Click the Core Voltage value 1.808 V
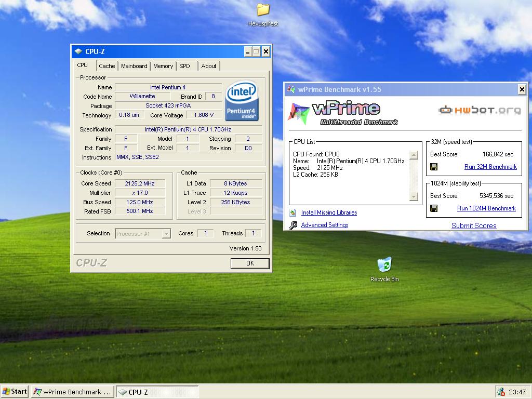This screenshot has height=399, width=532. (x=204, y=115)
